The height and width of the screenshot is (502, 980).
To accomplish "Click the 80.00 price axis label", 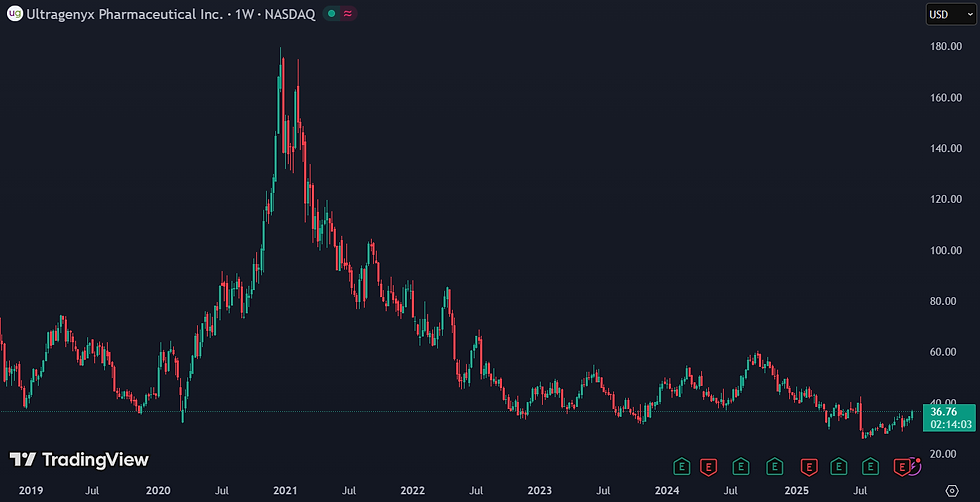I will (x=944, y=301).
